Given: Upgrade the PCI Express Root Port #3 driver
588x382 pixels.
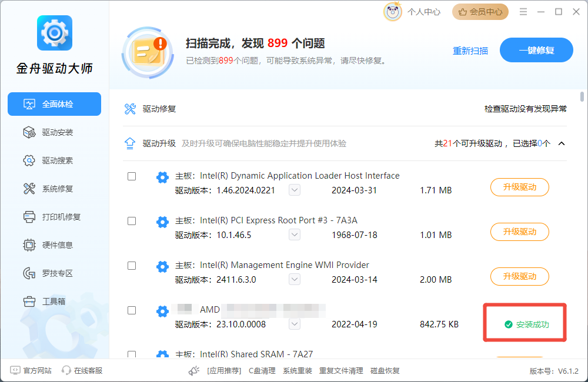Looking at the screenshot, I should pos(520,232).
